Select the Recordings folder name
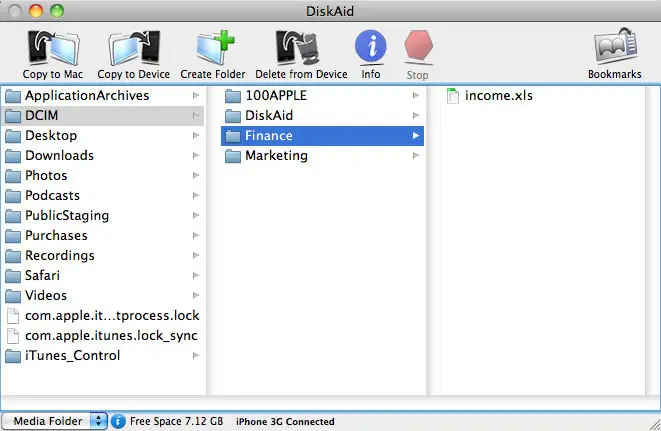Viewport: 661px width, 431px height. click(x=60, y=256)
